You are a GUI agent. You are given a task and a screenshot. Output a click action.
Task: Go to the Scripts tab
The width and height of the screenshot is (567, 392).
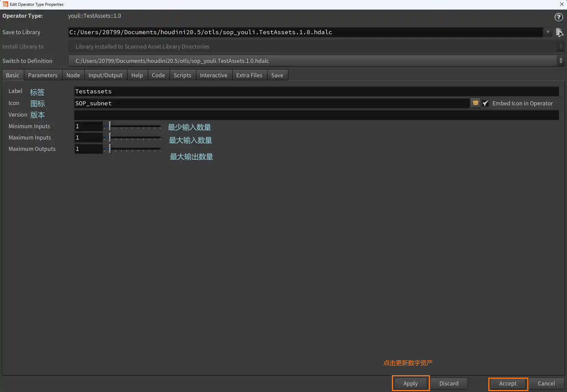click(182, 75)
